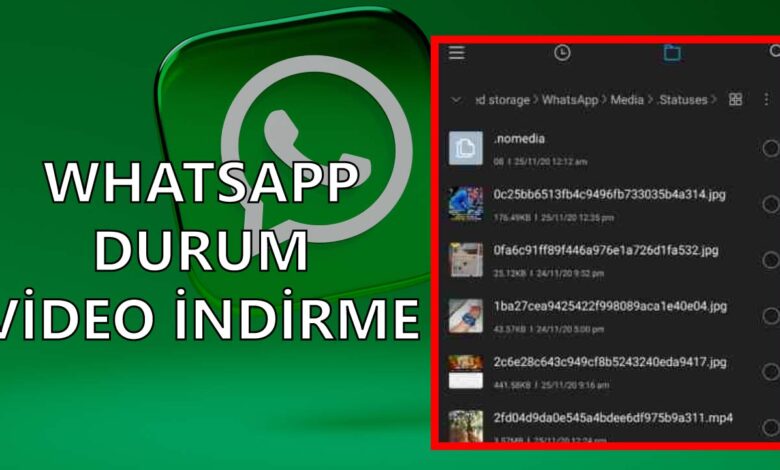Tick selection circle for 1ba27cea9425... jpg
This screenshot has width=780, height=470.
[771, 316]
